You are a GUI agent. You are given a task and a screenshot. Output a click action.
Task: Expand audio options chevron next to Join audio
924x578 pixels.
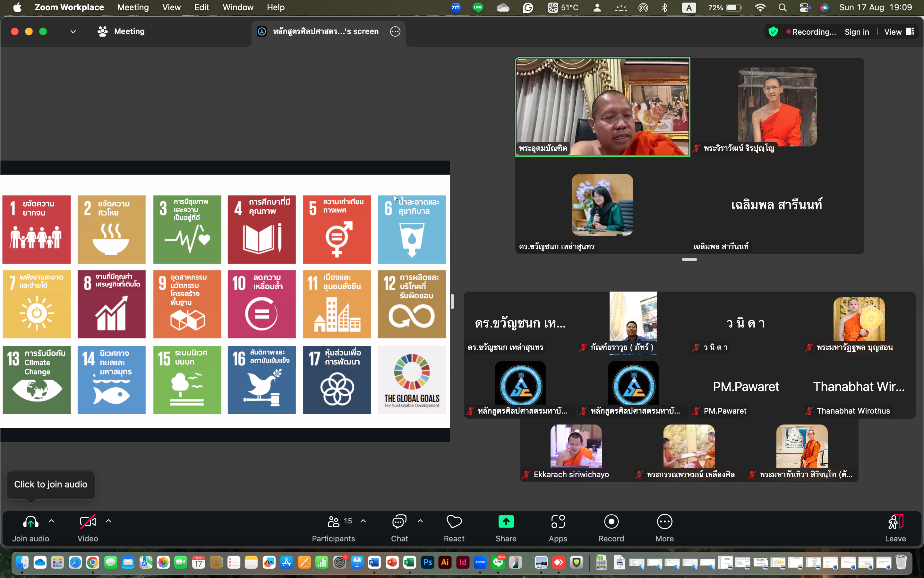tap(52, 521)
